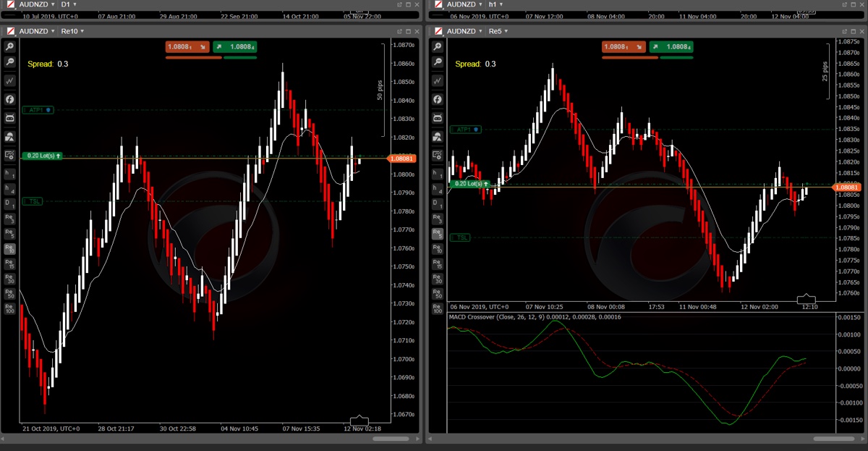Select the TSL stop-loss label in Re10 chart
This screenshot has width=868, height=451.
point(33,201)
